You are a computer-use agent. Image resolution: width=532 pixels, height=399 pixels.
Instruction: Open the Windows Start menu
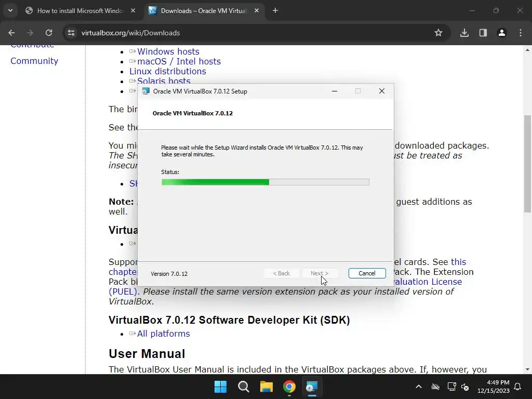(x=220, y=387)
